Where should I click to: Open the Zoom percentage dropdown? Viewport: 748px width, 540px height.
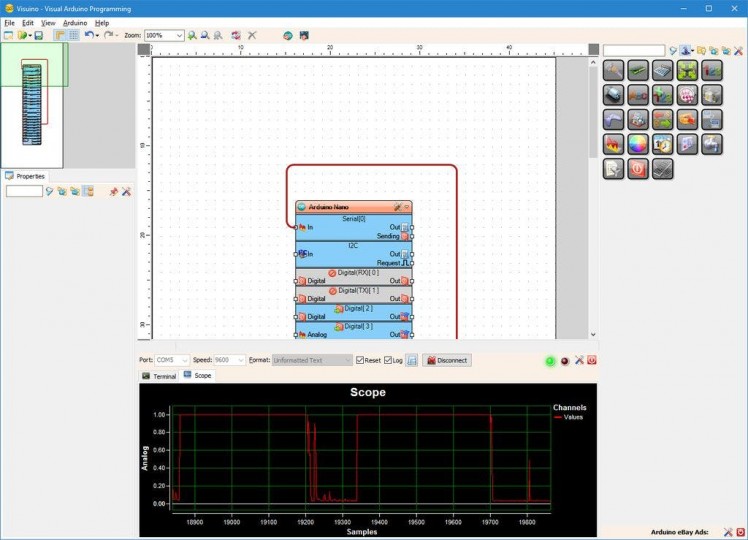[x=179, y=35]
